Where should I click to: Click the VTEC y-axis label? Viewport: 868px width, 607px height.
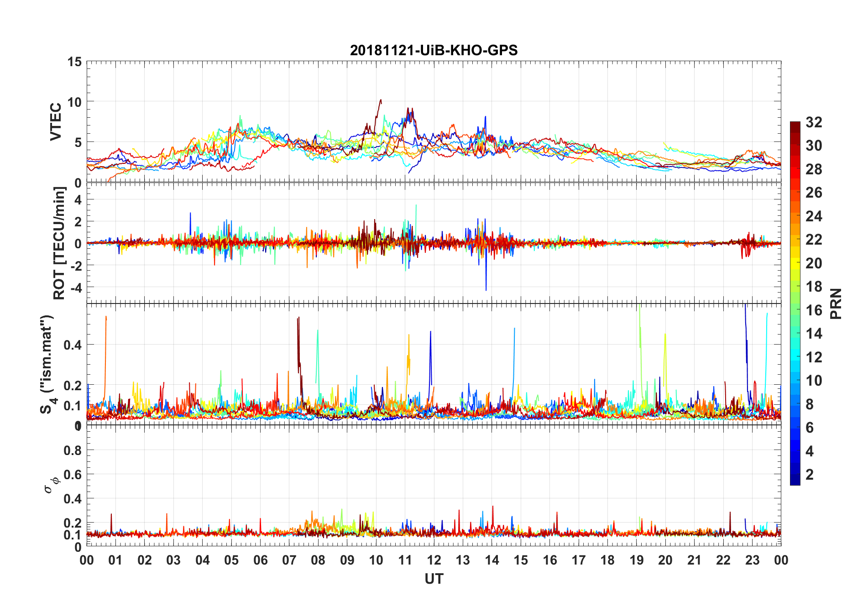tap(56, 122)
